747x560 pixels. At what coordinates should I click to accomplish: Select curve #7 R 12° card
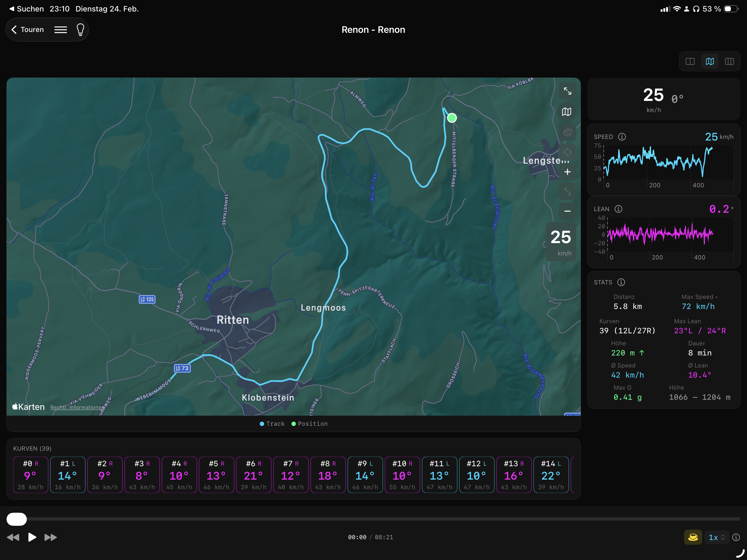pos(291,475)
